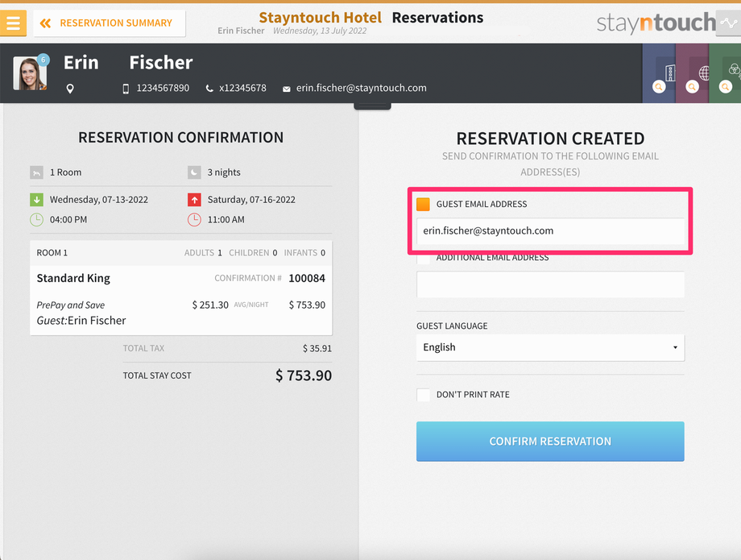
Task: Open the company card search tab
Action: click(x=659, y=73)
